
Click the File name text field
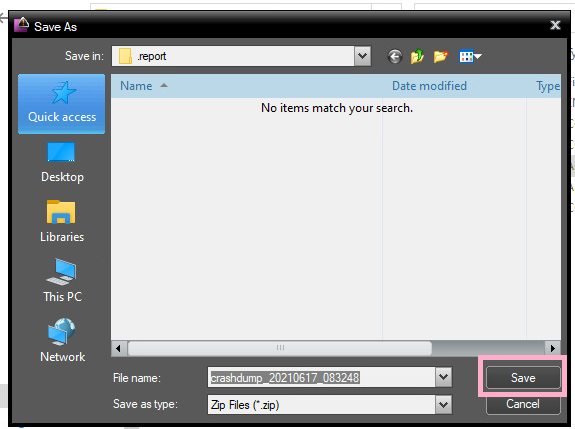[322, 377]
